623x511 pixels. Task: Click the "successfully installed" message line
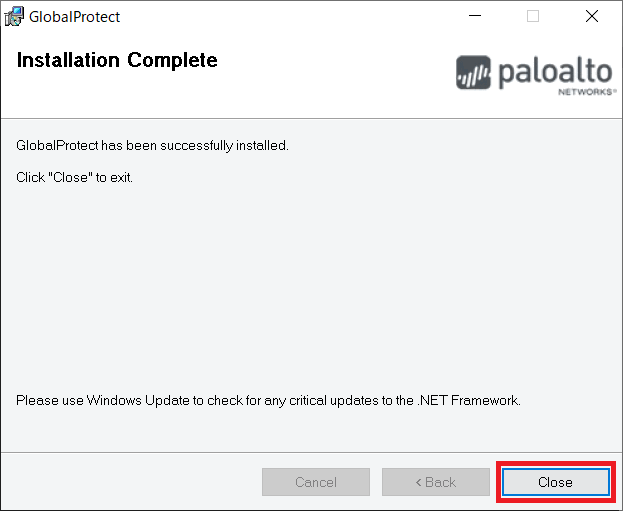pyautogui.click(x=152, y=145)
